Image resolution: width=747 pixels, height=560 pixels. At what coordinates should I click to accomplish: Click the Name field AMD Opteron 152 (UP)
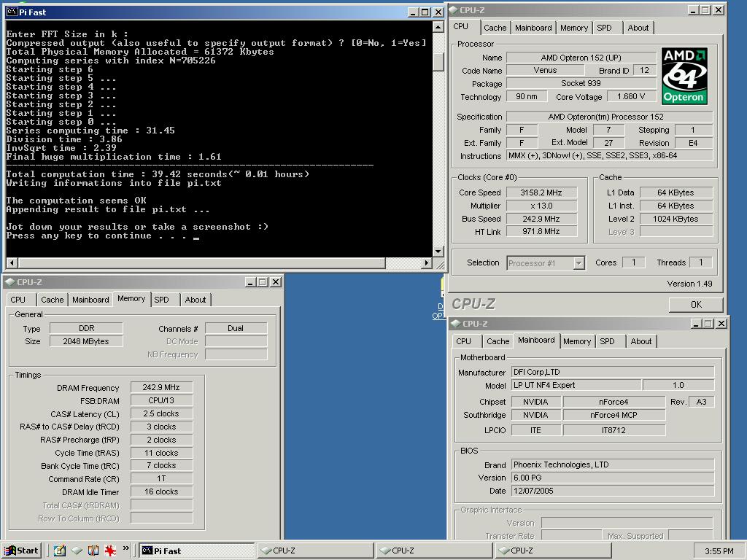tap(581, 58)
